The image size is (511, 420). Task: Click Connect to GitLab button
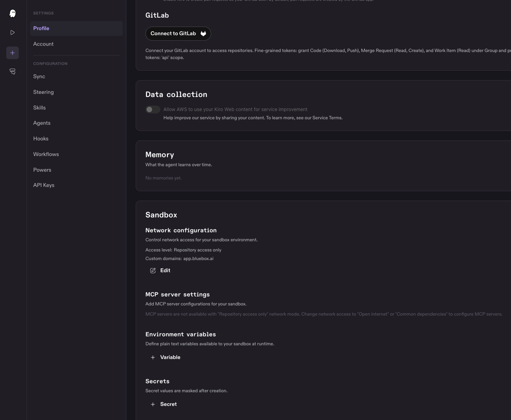click(178, 34)
